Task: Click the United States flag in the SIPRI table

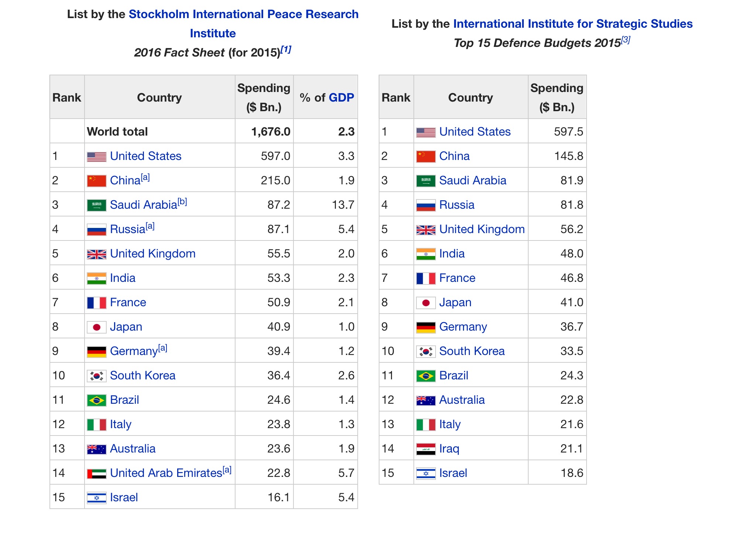Action: pyautogui.click(x=97, y=157)
